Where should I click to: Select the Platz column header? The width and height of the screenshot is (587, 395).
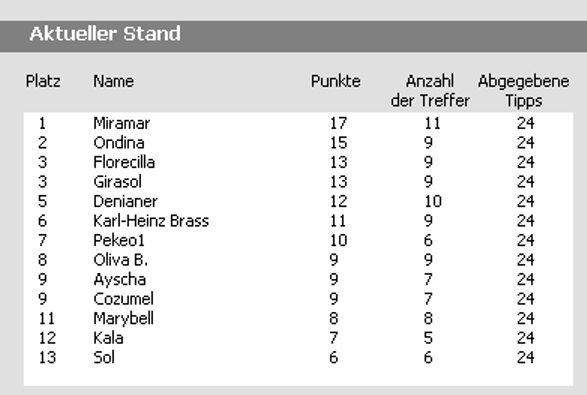pyautogui.click(x=43, y=81)
